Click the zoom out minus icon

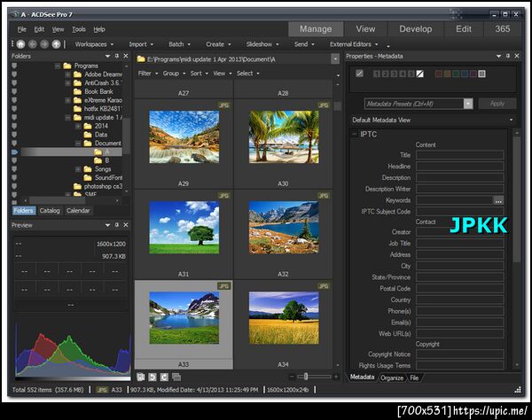pos(292,377)
